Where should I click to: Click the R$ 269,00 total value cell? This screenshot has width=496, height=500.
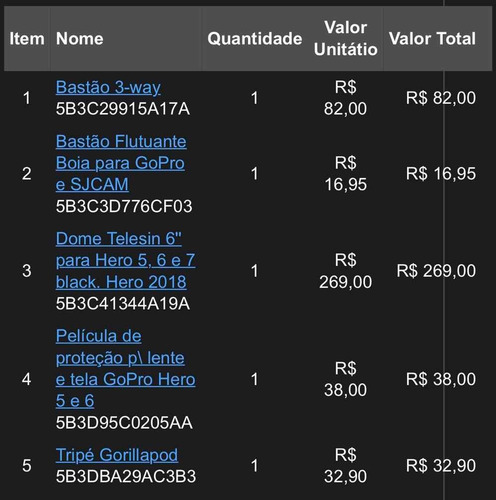(436, 271)
